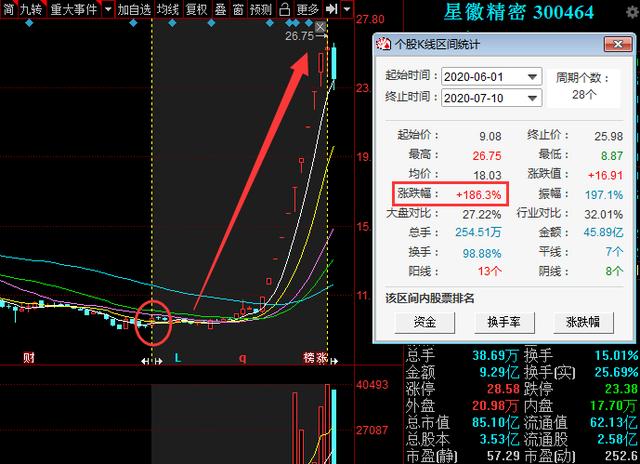This screenshot has width=640, height=464.
Task: Click 加自选 to add to watchlist
Action: [134, 9]
